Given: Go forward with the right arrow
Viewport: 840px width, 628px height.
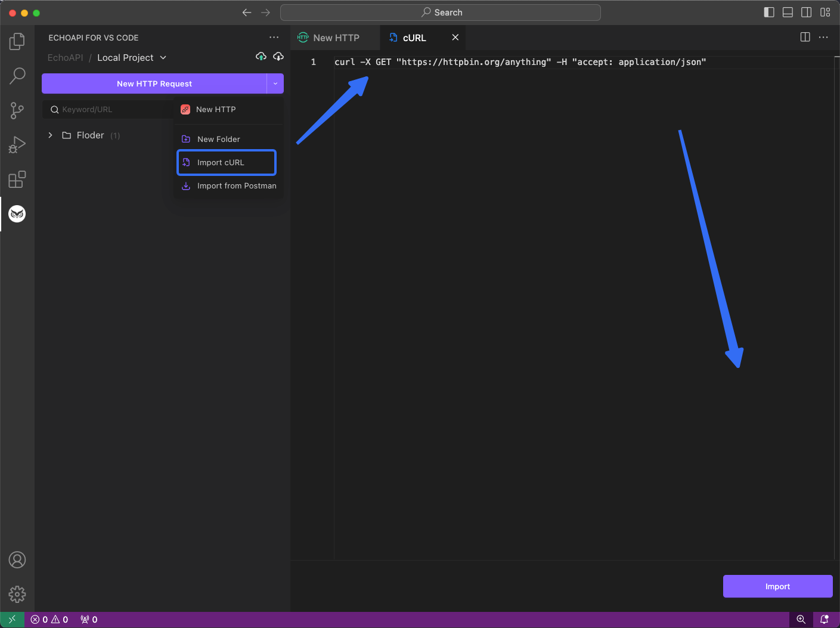Looking at the screenshot, I should click(266, 13).
